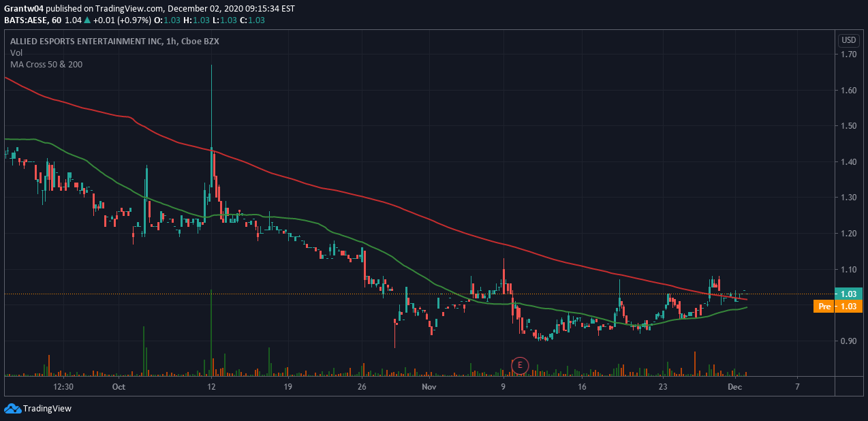
Task: Click the '23' date label on the time axis
Action: tap(664, 387)
